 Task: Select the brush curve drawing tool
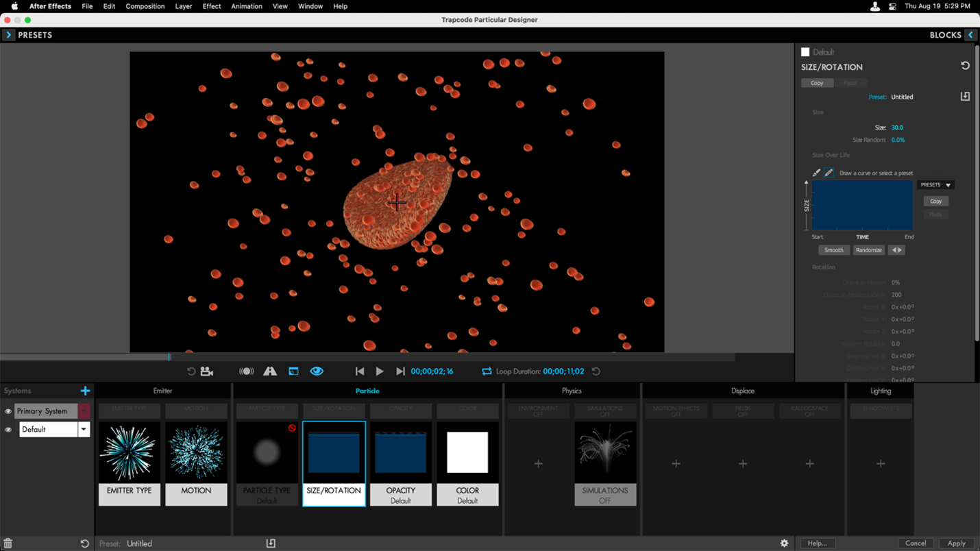[x=816, y=173]
